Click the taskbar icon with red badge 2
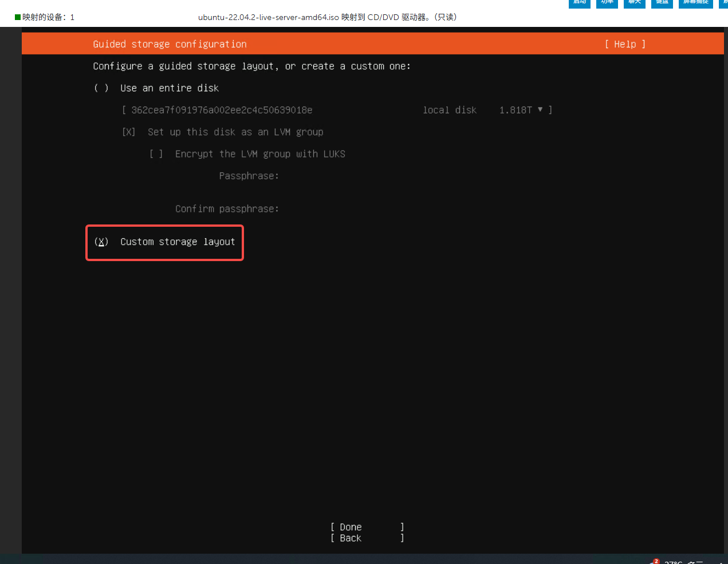Screen dimensions: 728x564 [654, 562]
